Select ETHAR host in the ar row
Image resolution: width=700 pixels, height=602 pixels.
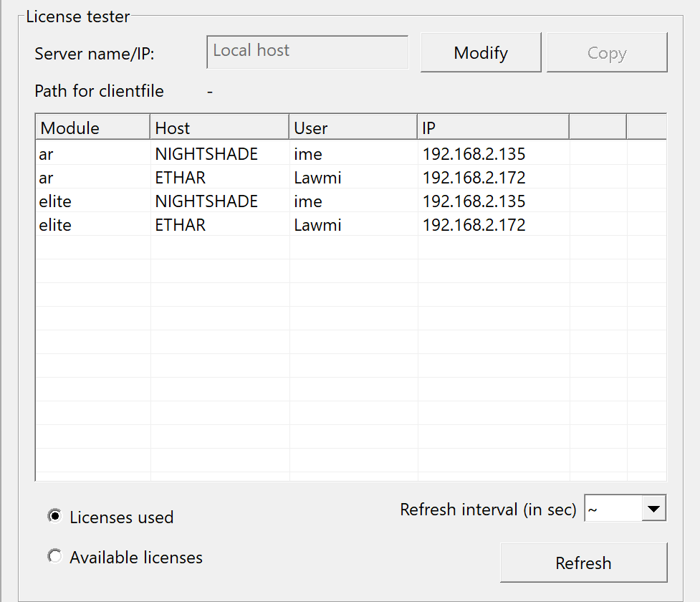(x=181, y=177)
